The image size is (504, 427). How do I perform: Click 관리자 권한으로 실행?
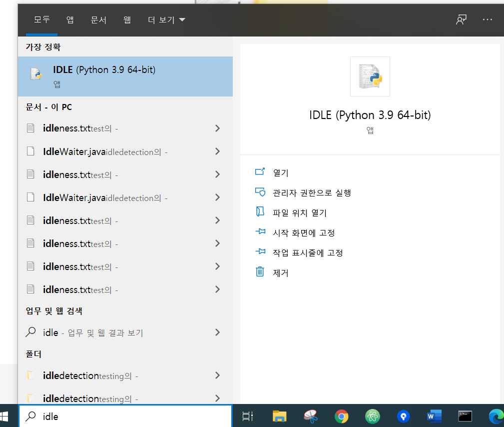click(x=312, y=192)
